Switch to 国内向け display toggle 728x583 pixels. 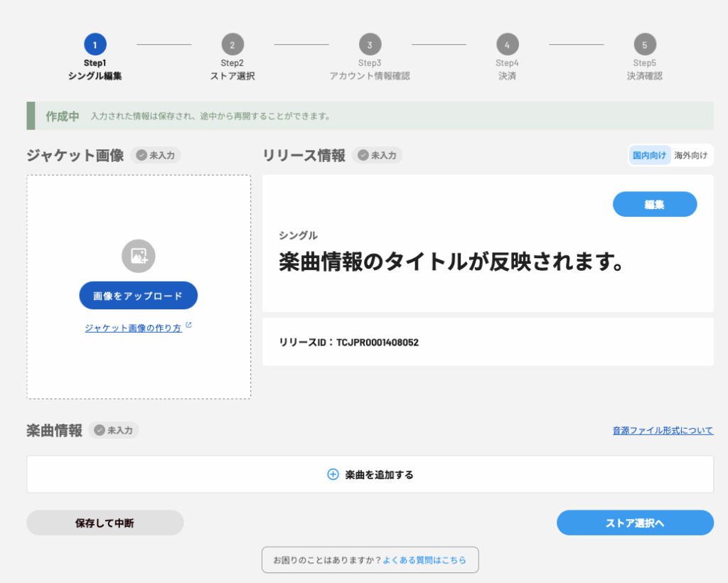click(649, 155)
